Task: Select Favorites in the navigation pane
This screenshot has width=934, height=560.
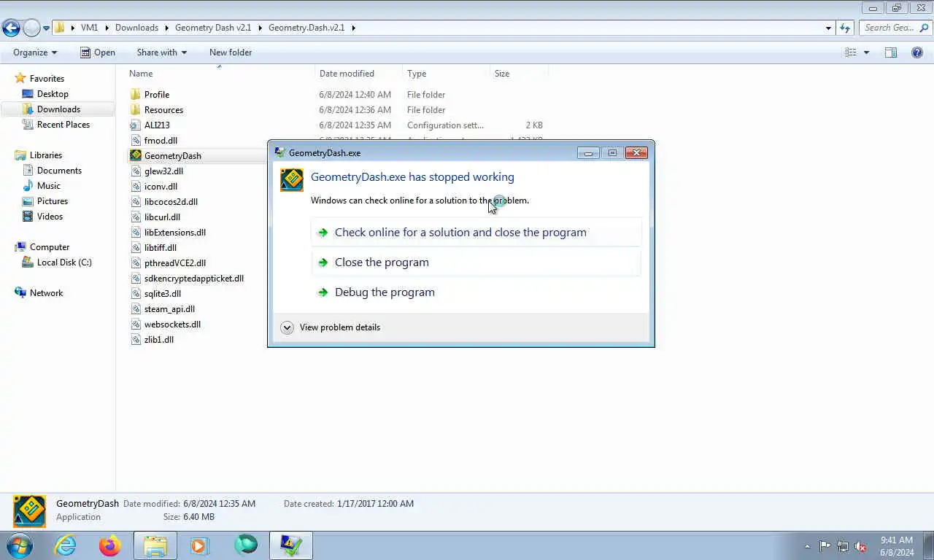Action: pos(47,79)
